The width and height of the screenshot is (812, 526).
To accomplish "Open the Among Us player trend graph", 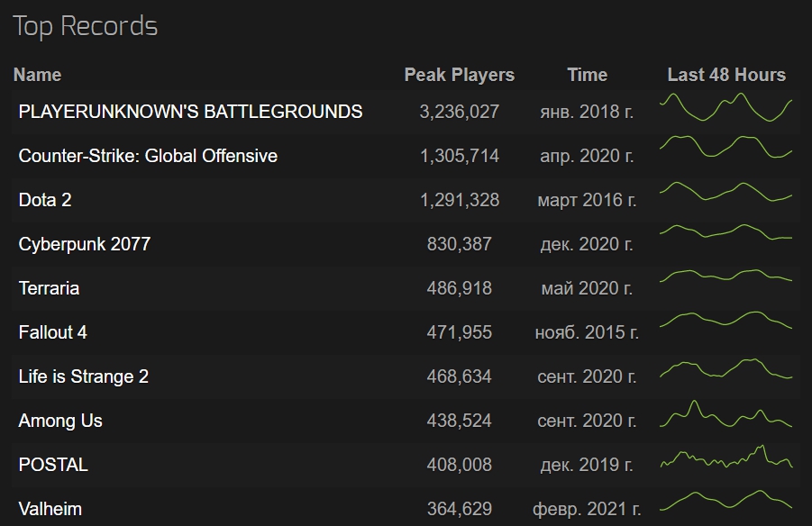I will click(726, 416).
